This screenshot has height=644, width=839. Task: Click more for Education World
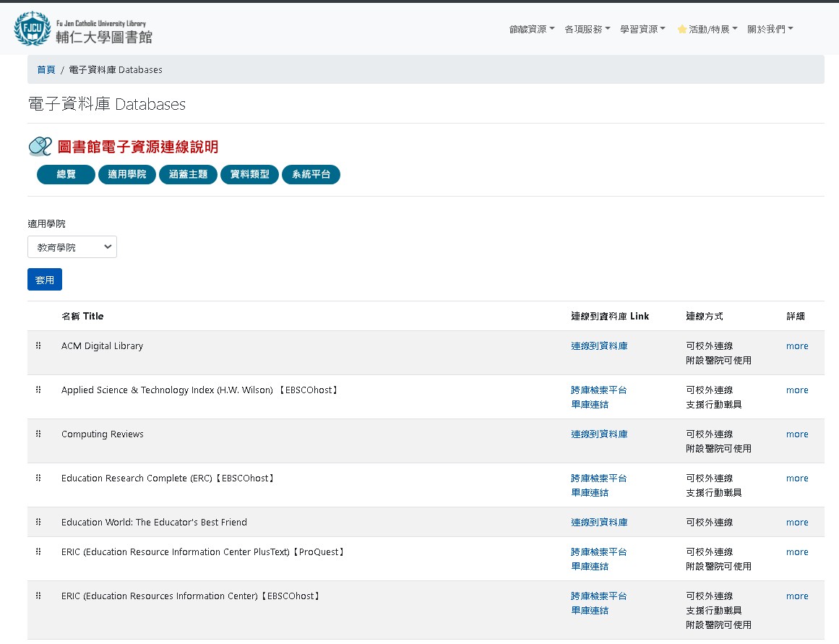797,522
